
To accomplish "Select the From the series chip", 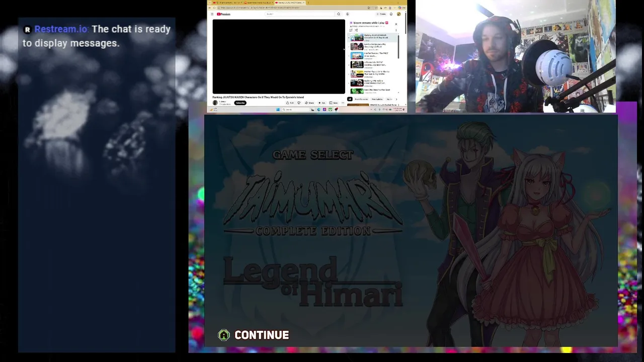I will click(x=361, y=99).
